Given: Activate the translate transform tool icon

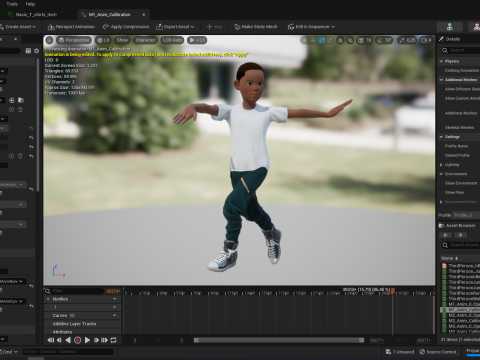Looking at the screenshot, I should click(x=313, y=40).
